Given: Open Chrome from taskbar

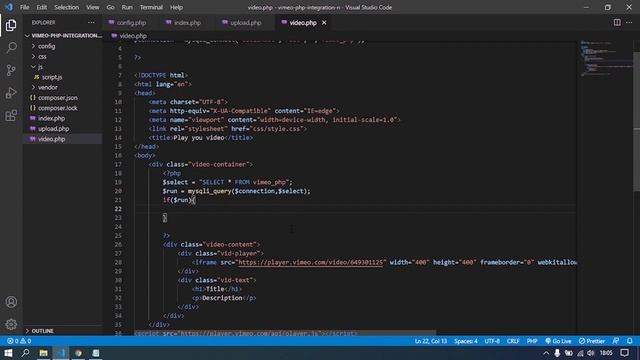Looking at the screenshot, I should tap(78, 353).
